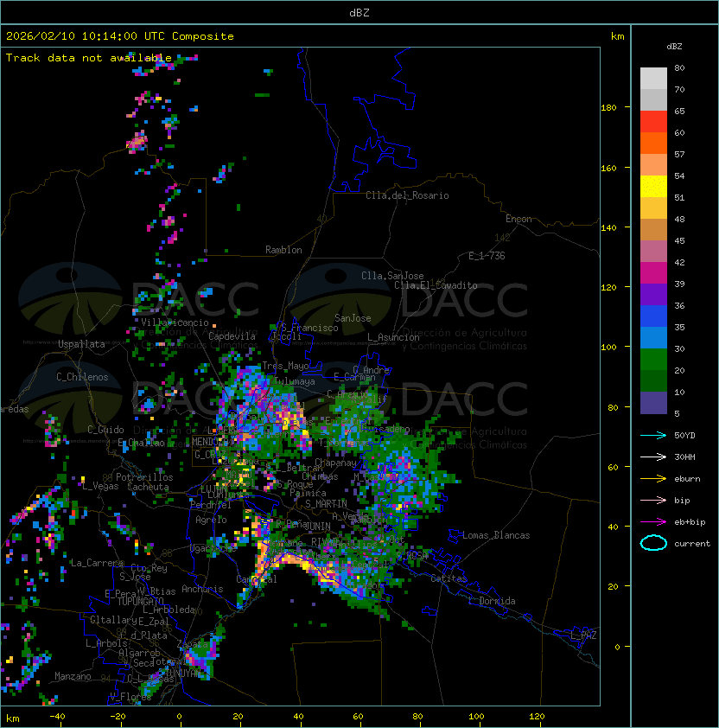Click the 'Clla.del_Rosario' map label
The width and height of the screenshot is (719, 728).
coord(407,196)
